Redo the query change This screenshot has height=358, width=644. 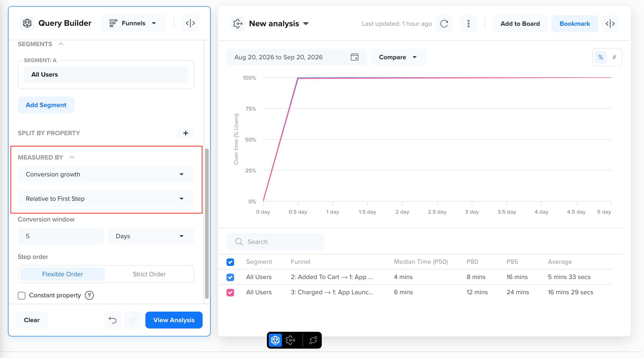(133, 320)
